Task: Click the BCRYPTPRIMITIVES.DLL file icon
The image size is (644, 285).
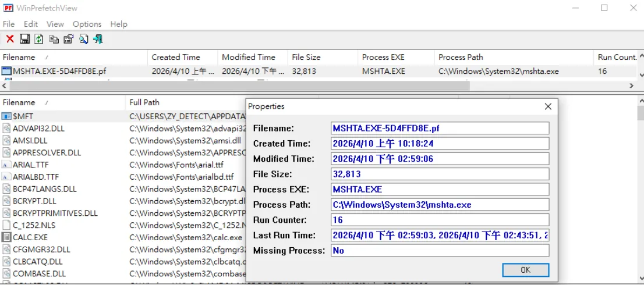Action: tap(6, 213)
